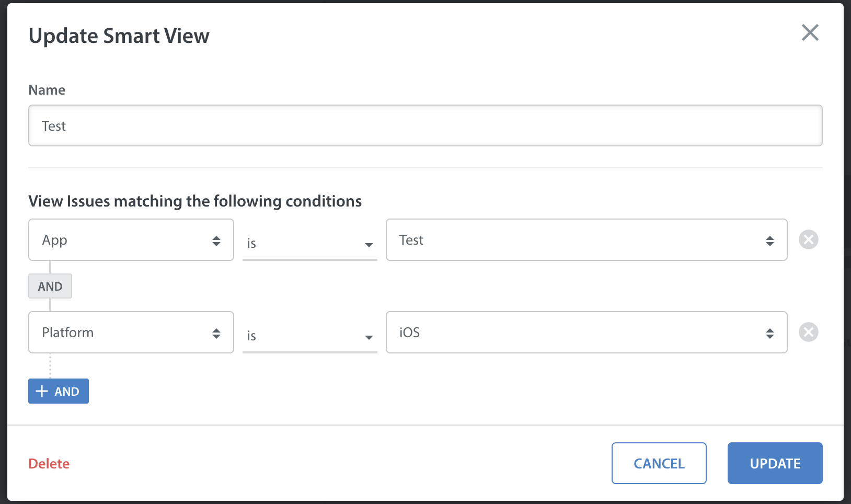Remove the App condition row
This screenshot has width=851, height=504.
(808, 239)
